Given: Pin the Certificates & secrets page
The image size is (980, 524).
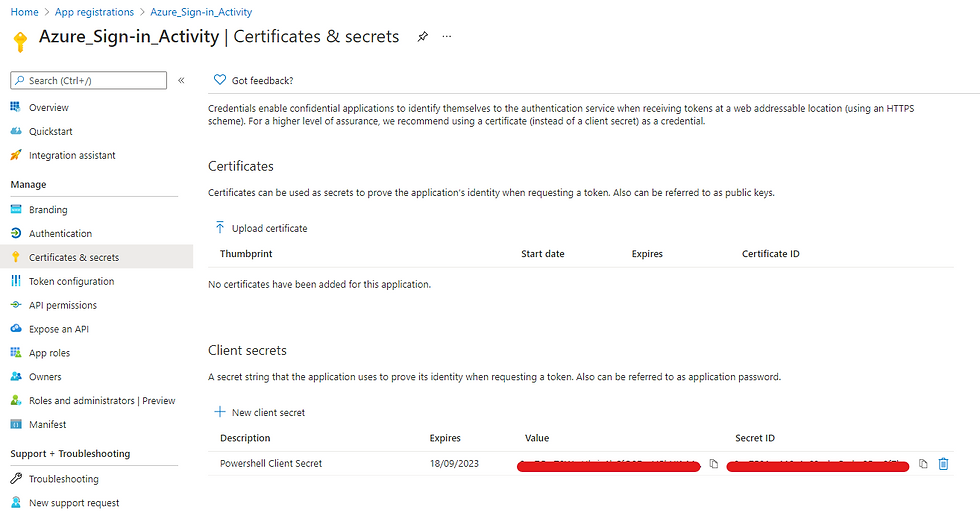Looking at the screenshot, I should [x=422, y=37].
